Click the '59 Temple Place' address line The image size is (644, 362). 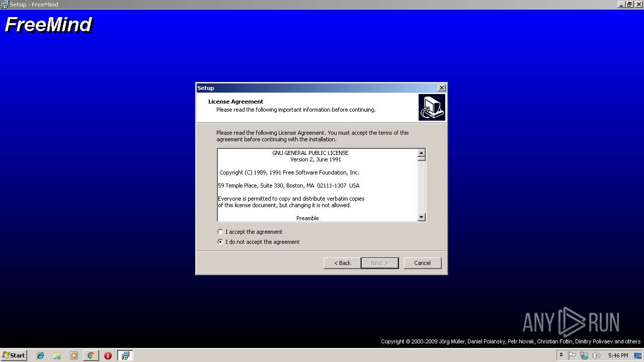289,186
